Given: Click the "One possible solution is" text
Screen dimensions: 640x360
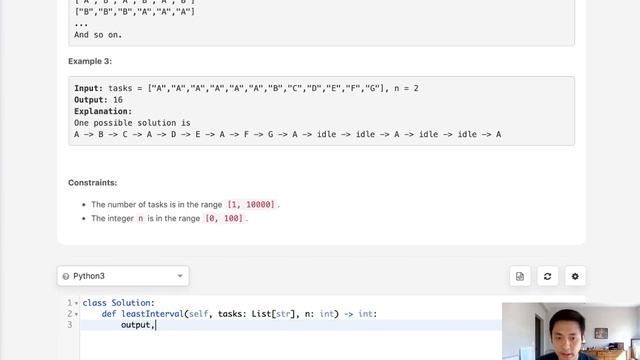Looking at the screenshot, I should point(132,122).
